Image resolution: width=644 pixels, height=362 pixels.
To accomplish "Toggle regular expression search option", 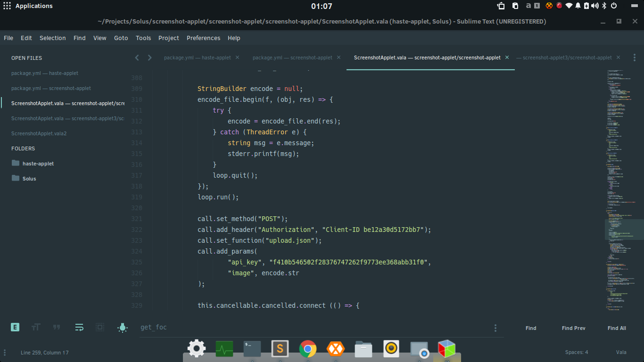I will (15, 327).
